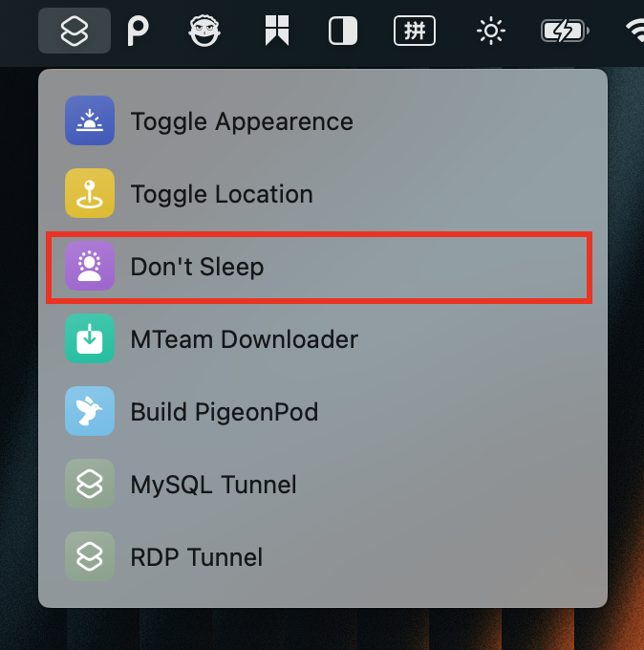Click the purple Don't Sleep icon
This screenshot has height=650, width=644.
click(90, 266)
